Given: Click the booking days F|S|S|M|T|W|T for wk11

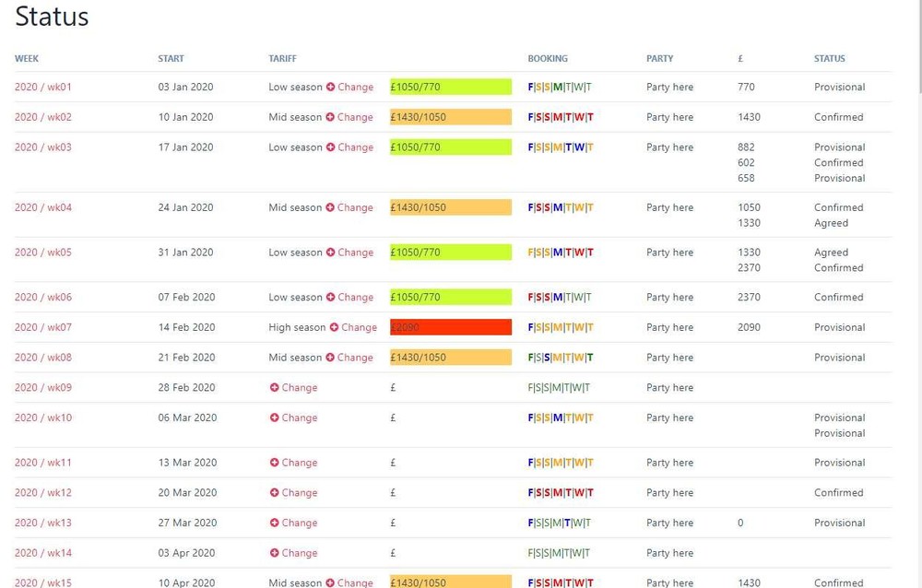Looking at the screenshot, I should 560,463.
